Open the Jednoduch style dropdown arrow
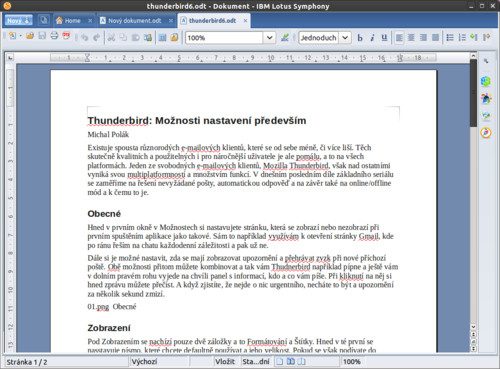The width and height of the screenshot is (500, 369). [345, 38]
